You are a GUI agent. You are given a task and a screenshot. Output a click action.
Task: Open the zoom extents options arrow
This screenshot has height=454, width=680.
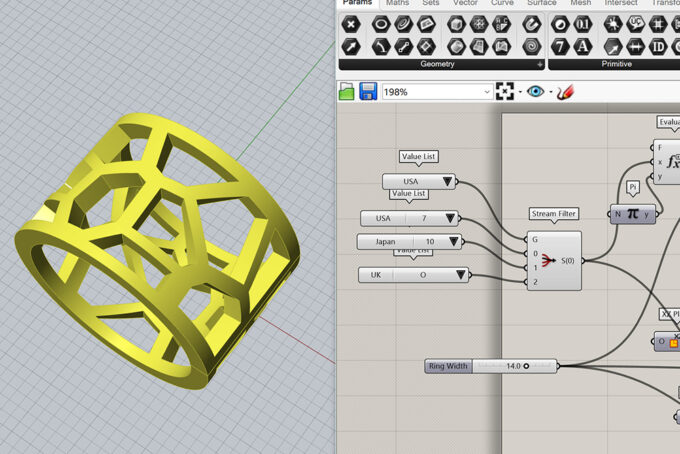(520, 92)
